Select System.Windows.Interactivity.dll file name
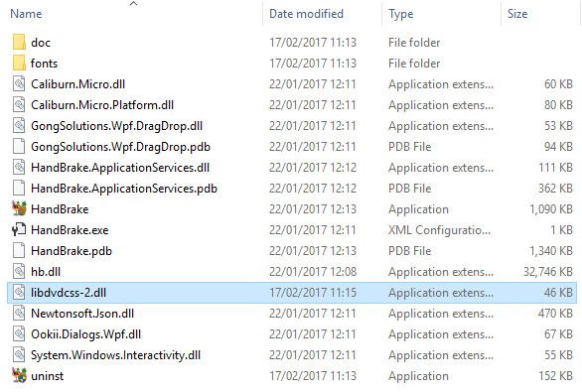This screenshot has height=392, width=582. (x=116, y=355)
